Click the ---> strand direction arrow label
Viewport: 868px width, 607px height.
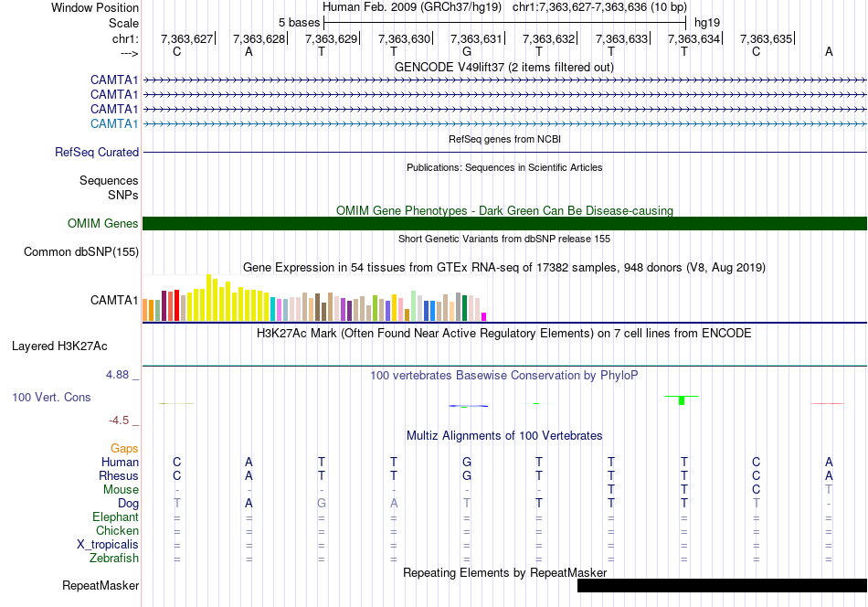129,53
